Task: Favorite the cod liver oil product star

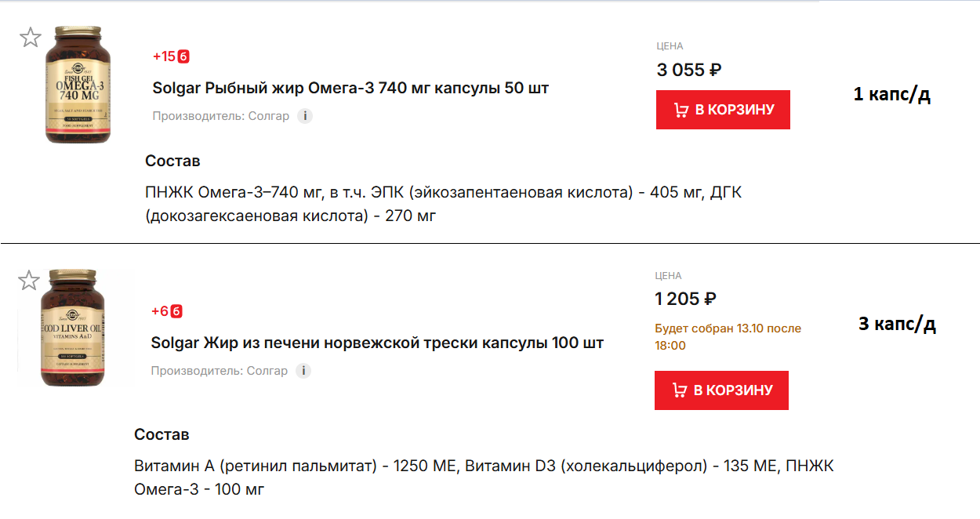Action: click(29, 280)
